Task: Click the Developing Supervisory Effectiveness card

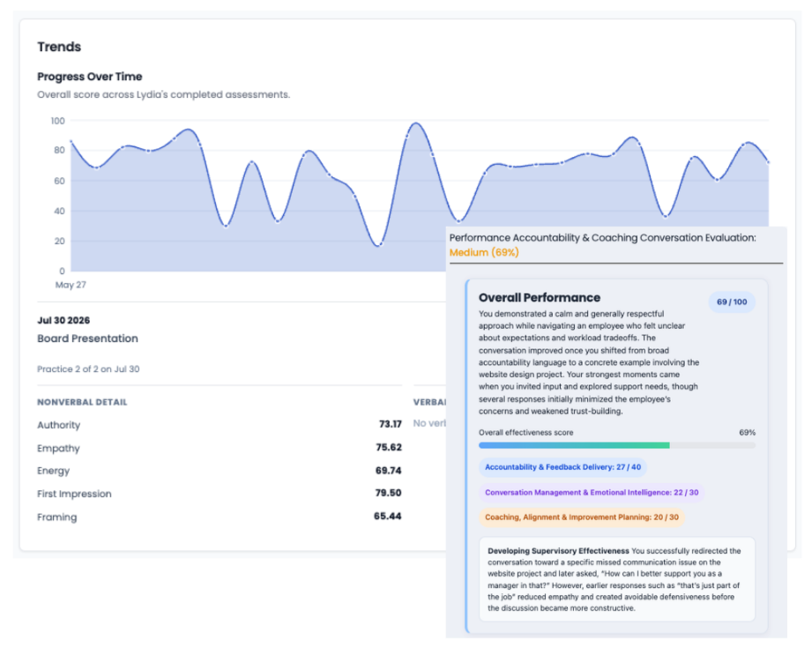Action: [617, 579]
